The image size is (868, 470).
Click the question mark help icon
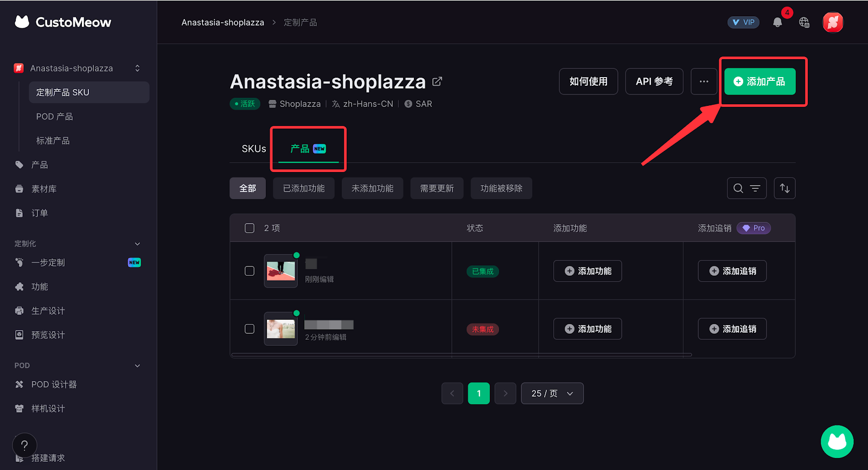click(24, 446)
